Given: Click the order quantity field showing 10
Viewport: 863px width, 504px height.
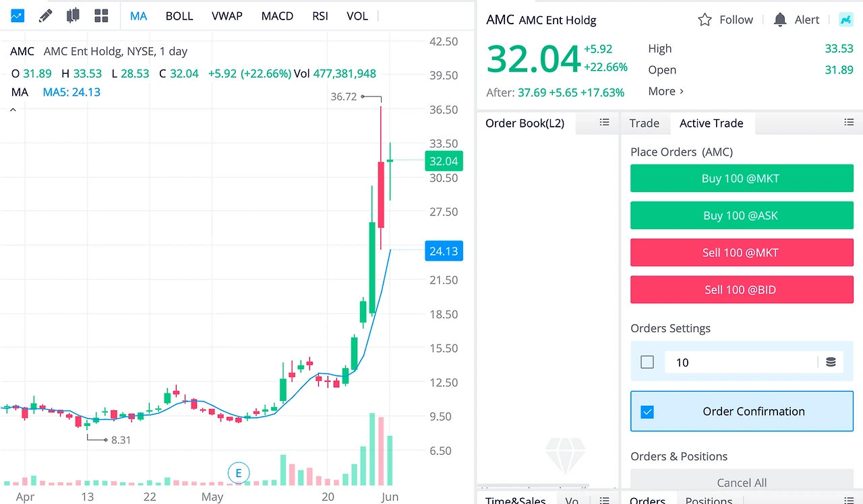Looking at the screenshot, I should pyautogui.click(x=741, y=363).
